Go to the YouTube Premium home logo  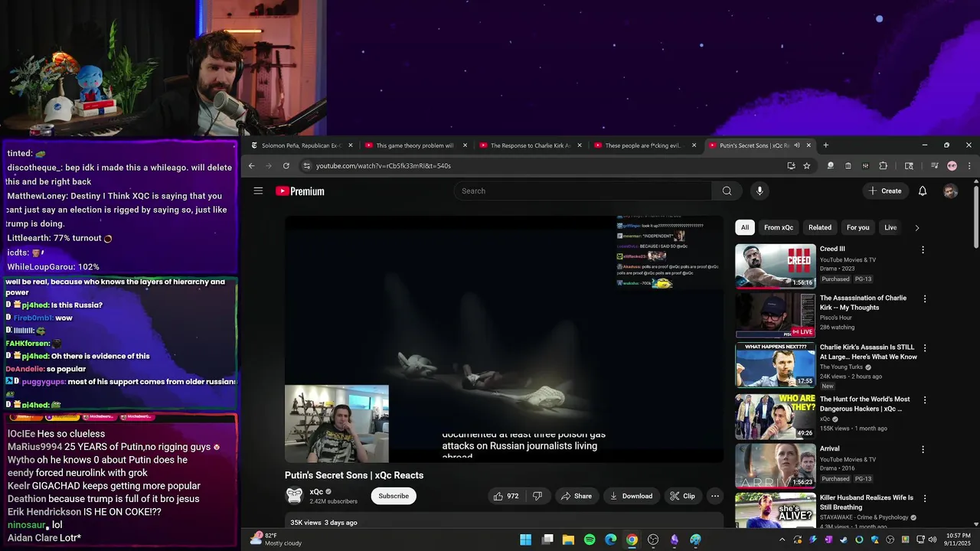click(x=300, y=191)
